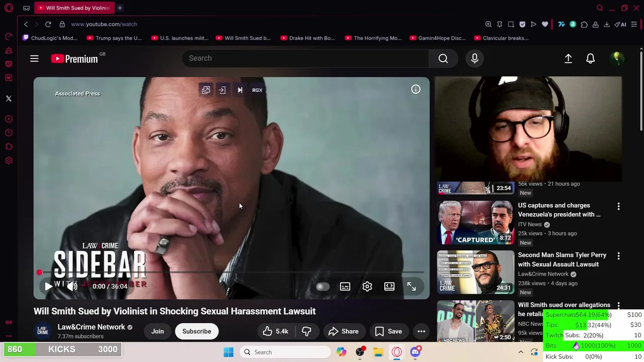Toggle theater mode
Viewport: 644px width, 362px height.
click(x=389, y=287)
